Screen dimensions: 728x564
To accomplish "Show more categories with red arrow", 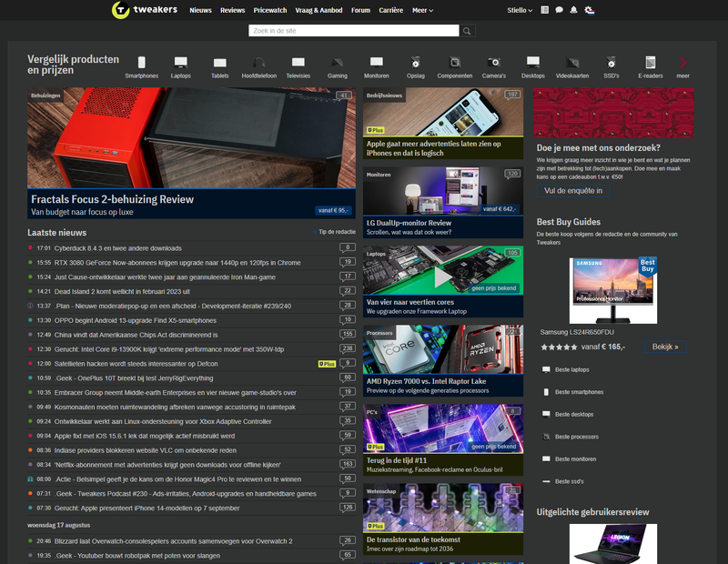I will pyautogui.click(x=682, y=63).
